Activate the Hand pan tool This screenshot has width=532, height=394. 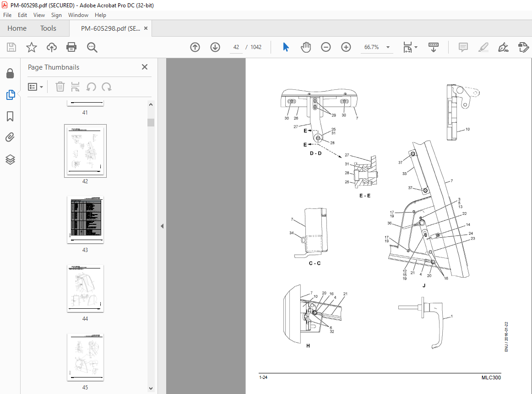click(x=306, y=47)
